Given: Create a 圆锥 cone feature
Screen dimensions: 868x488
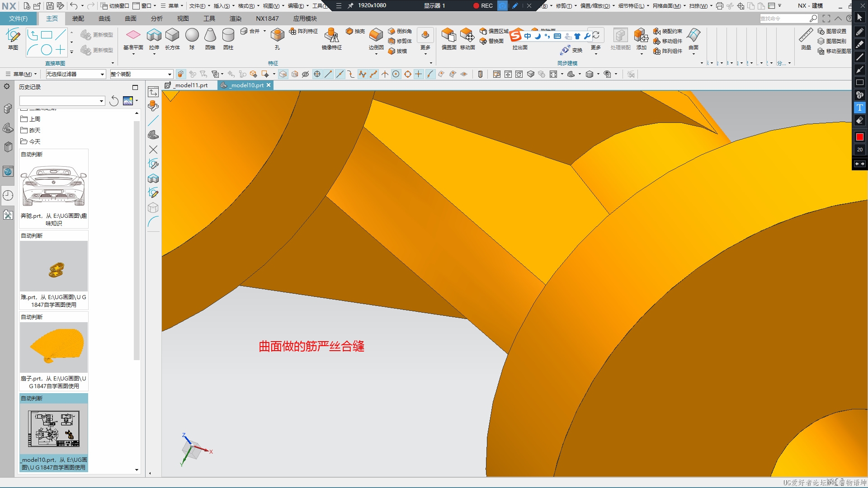Looking at the screenshot, I should click(210, 39).
